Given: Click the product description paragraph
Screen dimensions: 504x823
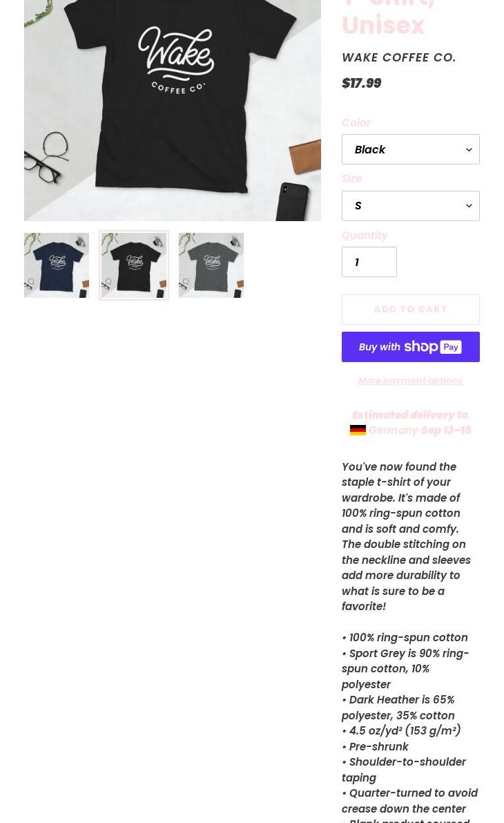Looking at the screenshot, I should 406,536.
